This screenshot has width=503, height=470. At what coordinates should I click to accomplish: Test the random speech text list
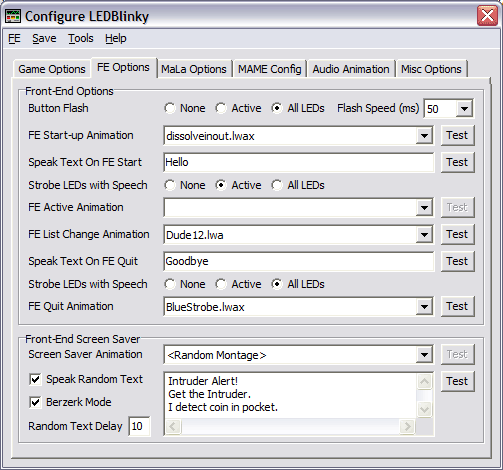pos(457,381)
